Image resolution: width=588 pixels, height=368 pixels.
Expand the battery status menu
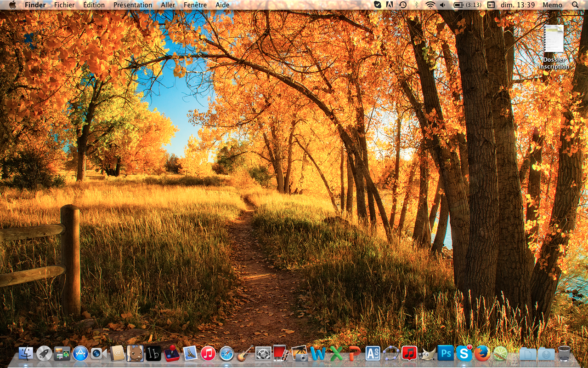[467, 5]
